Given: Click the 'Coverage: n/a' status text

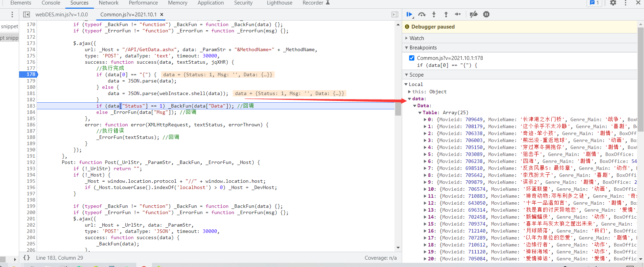Looking at the screenshot, I should click(x=381, y=258).
